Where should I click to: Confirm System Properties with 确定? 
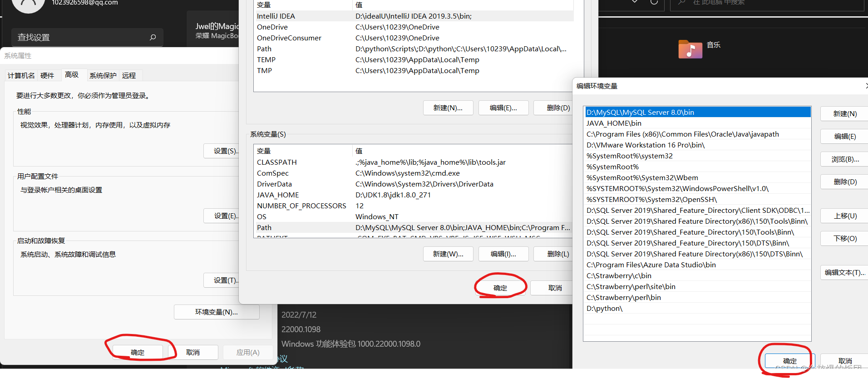pos(138,352)
